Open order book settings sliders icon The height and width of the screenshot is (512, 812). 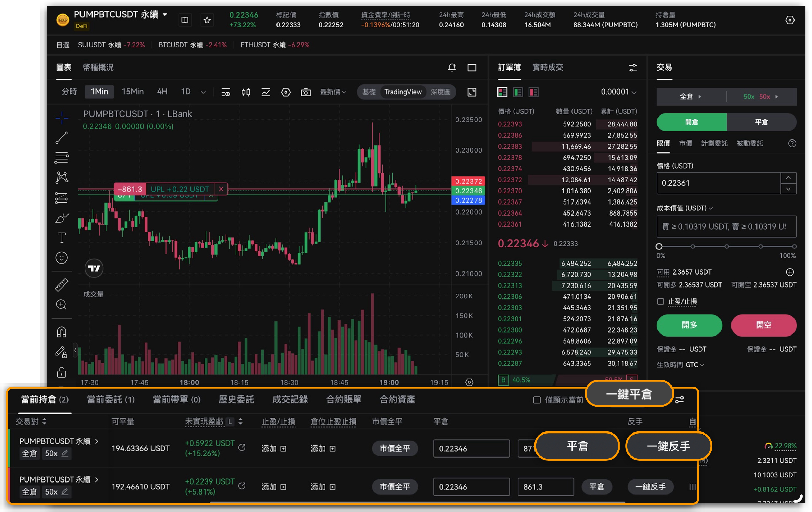coord(633,68)
